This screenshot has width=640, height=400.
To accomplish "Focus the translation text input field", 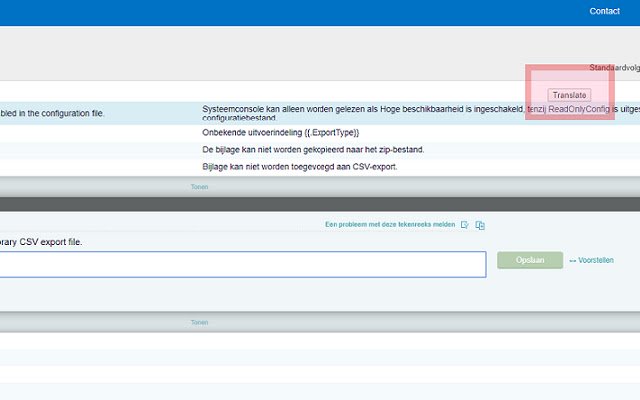I will point(243,264).
